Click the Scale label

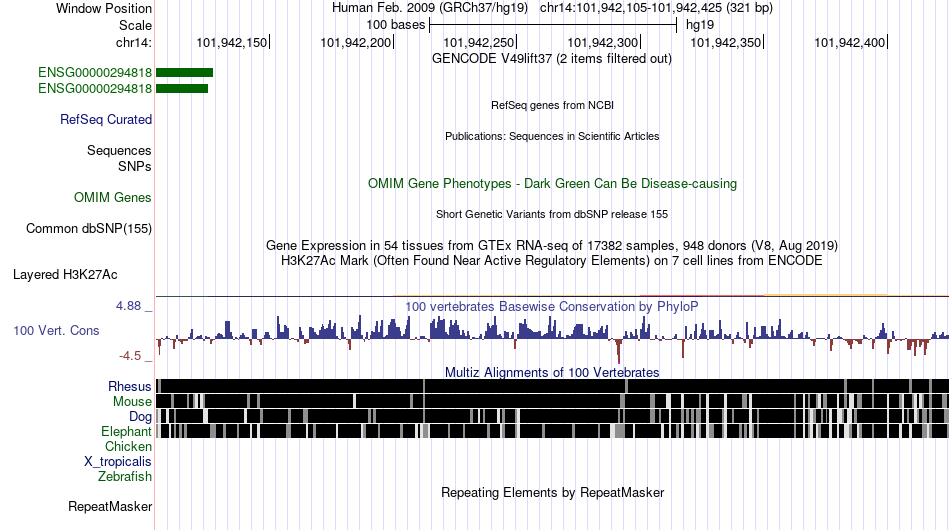tap(135, 25)
